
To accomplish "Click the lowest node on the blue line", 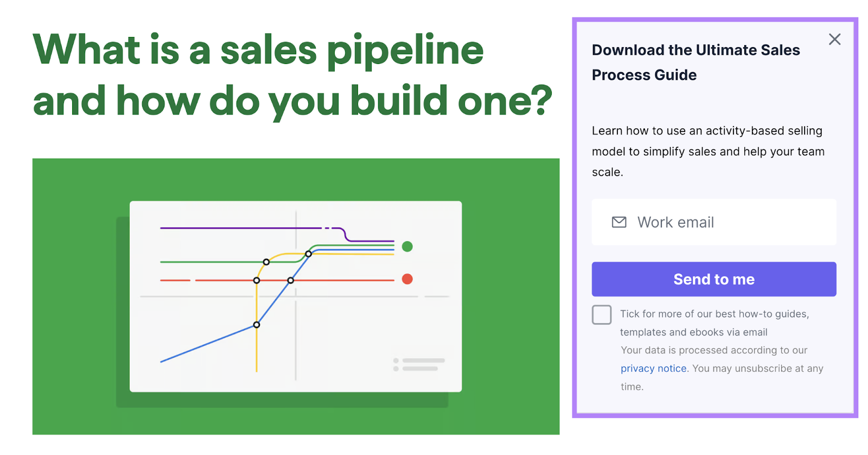I will tap(256, 325).
